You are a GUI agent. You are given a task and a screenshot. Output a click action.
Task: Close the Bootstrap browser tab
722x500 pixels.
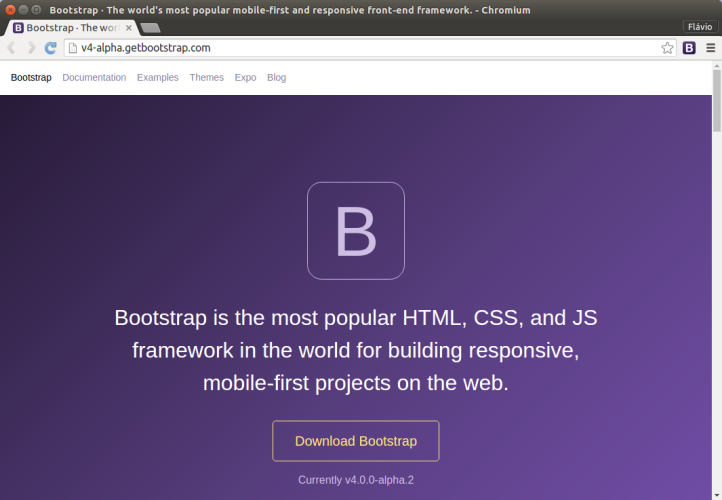pos(129,28)
